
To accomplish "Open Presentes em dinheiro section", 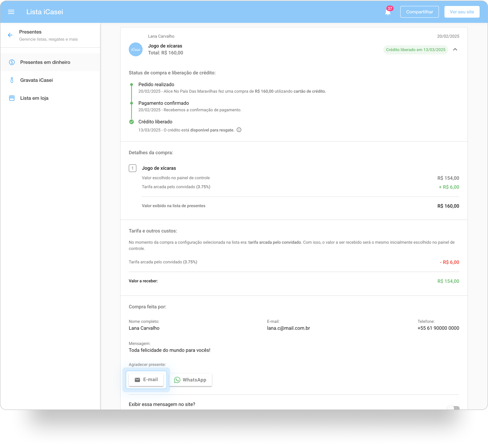I will coord(45,62).
